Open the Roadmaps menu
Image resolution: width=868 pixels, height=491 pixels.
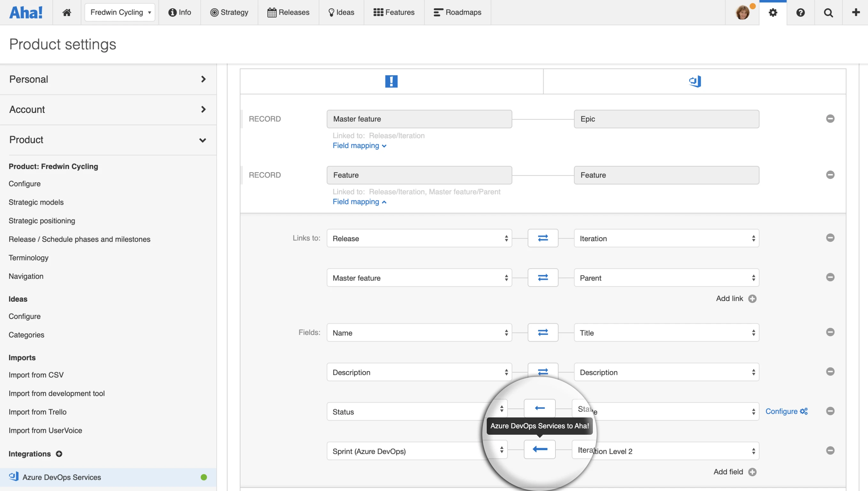point(457,12)
